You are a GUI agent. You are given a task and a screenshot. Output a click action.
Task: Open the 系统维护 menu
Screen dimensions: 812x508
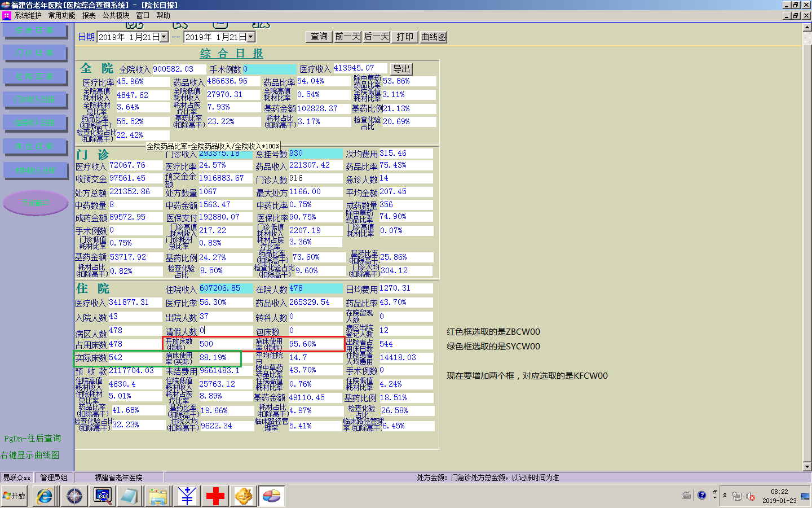(28, 16)
